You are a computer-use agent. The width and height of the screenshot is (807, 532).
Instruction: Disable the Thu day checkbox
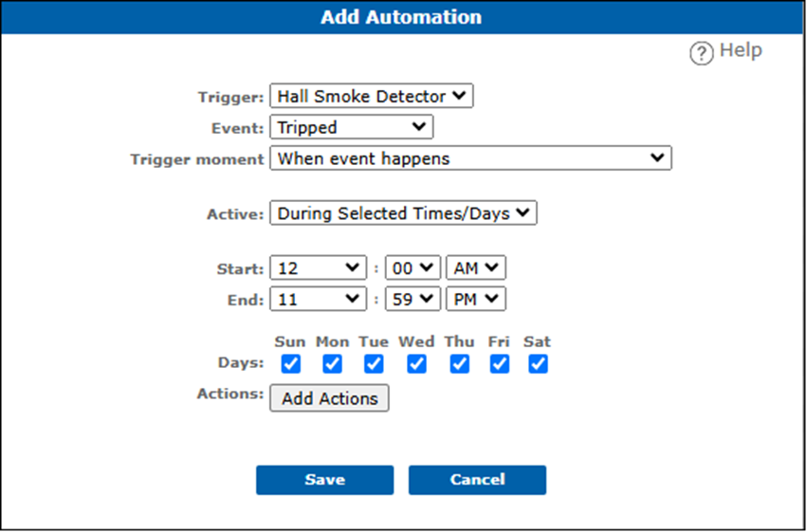coord(459,364)
